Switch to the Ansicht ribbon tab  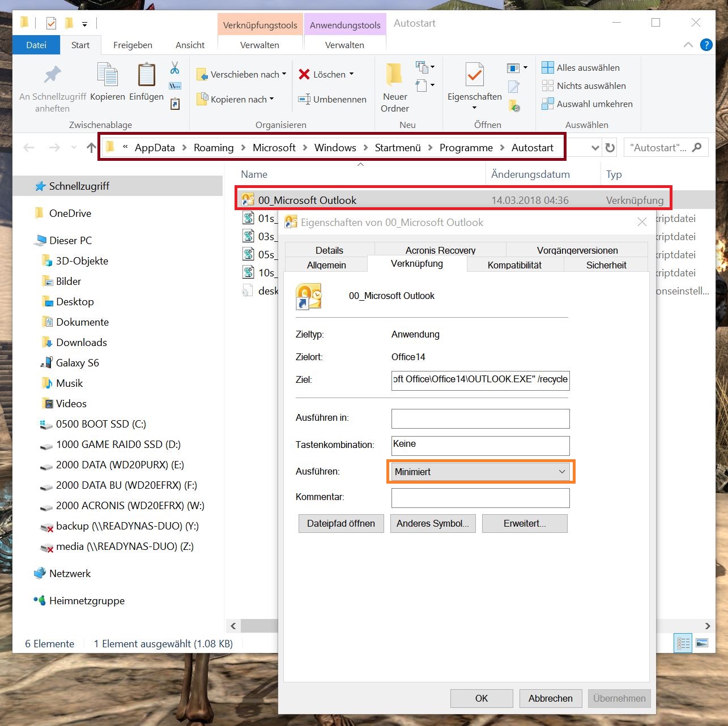point(190,45)
